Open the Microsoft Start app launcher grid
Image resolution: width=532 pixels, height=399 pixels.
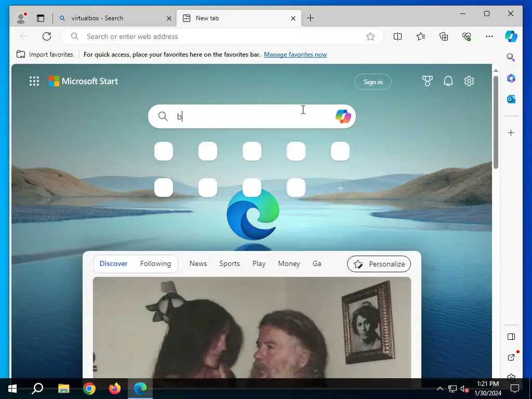coord(34,81)
